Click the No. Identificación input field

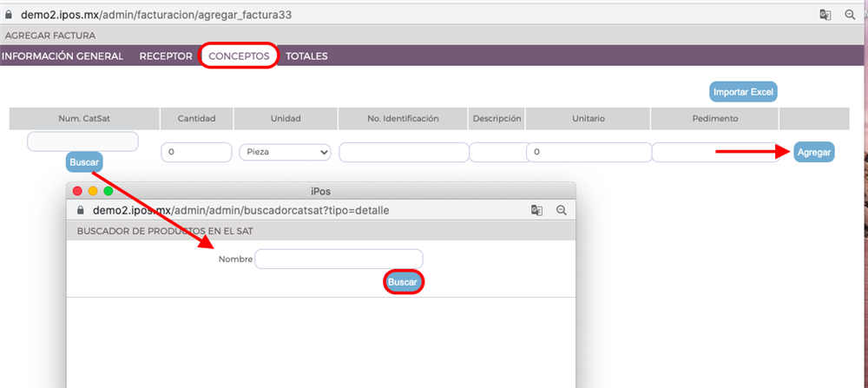(404, 152)
